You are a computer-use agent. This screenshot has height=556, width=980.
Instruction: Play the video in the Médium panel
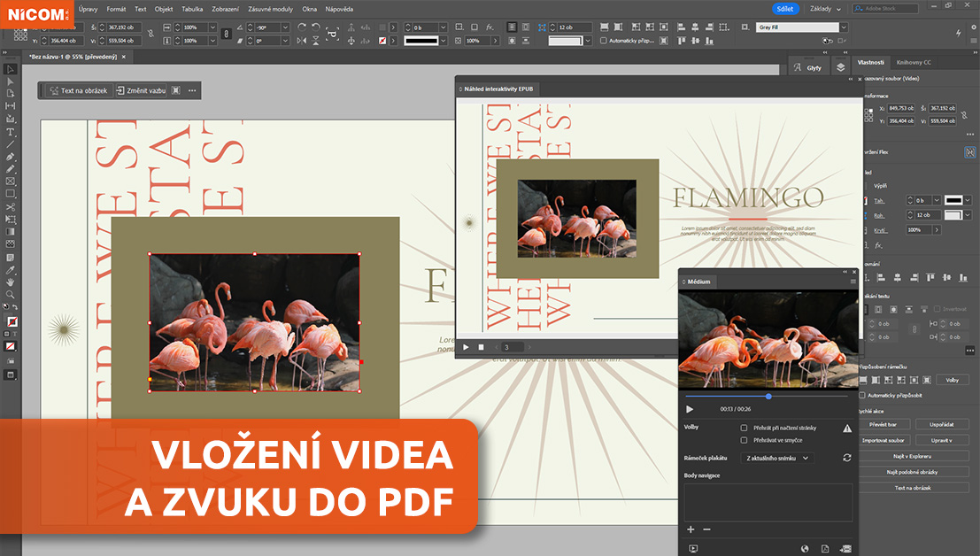tap(691, 409)
